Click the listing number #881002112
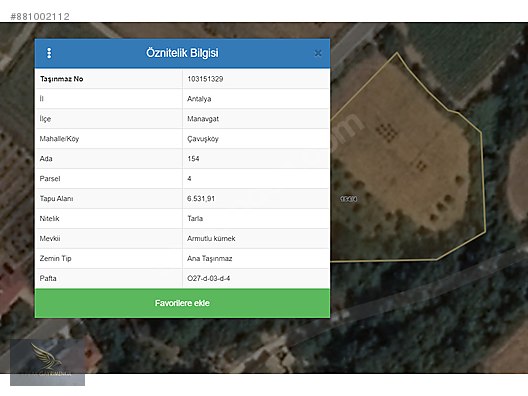The image size is (528, 396). 40,16
